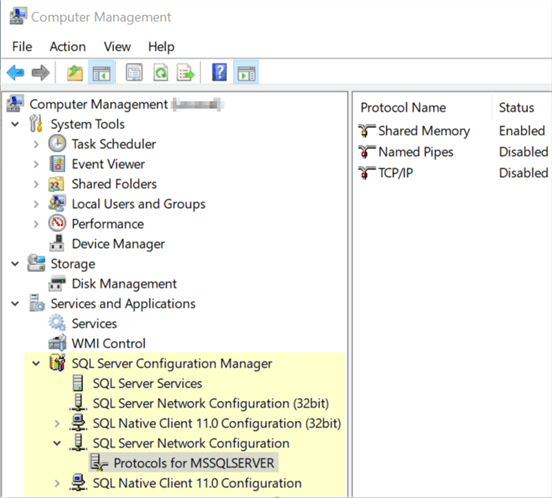
Task: Select Protocols for MSSQLSERVER label
Action: [x=194, y=463]
